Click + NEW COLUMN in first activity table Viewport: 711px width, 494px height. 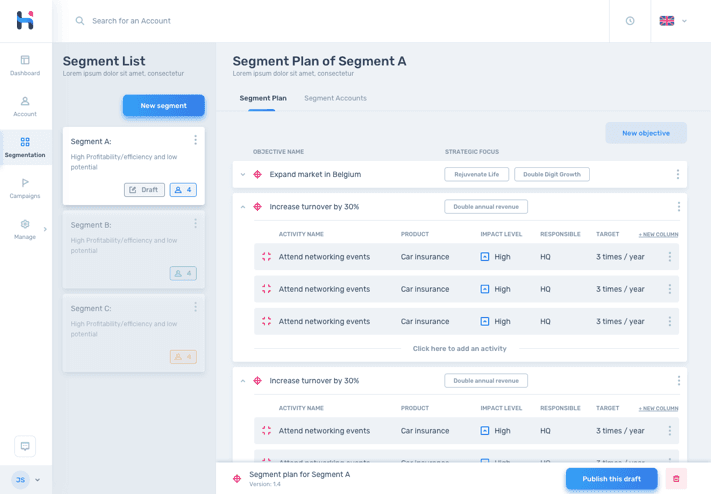(x=658, y=235)
